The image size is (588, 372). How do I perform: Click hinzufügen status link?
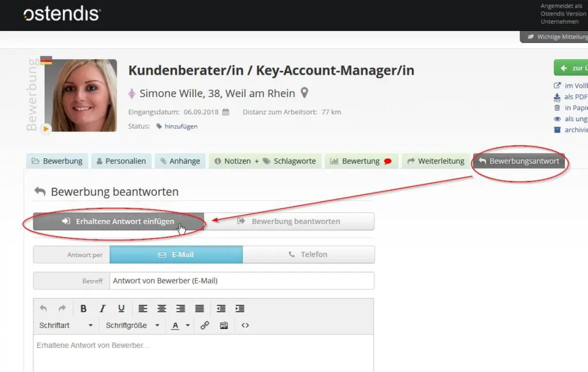[181, 126]
